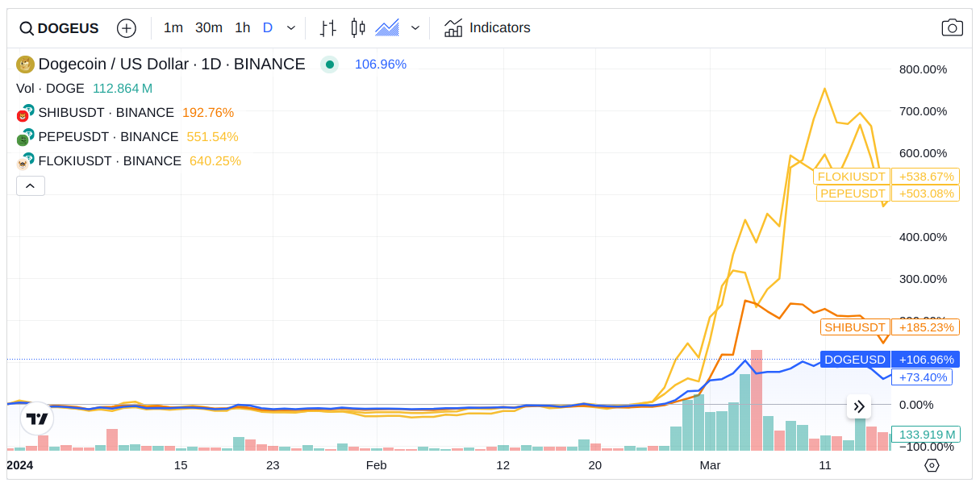Click the DOGEUS symbol search icon
The image size is (980, 487).
click(27, 28)
